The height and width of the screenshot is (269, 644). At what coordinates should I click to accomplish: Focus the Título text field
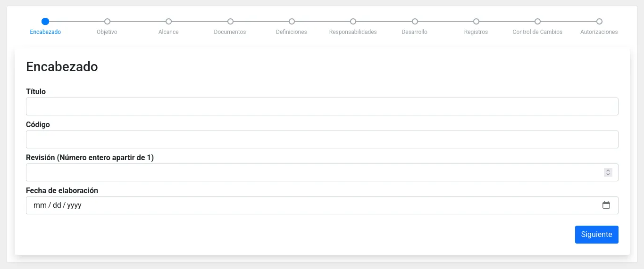[x=322, y=106]
